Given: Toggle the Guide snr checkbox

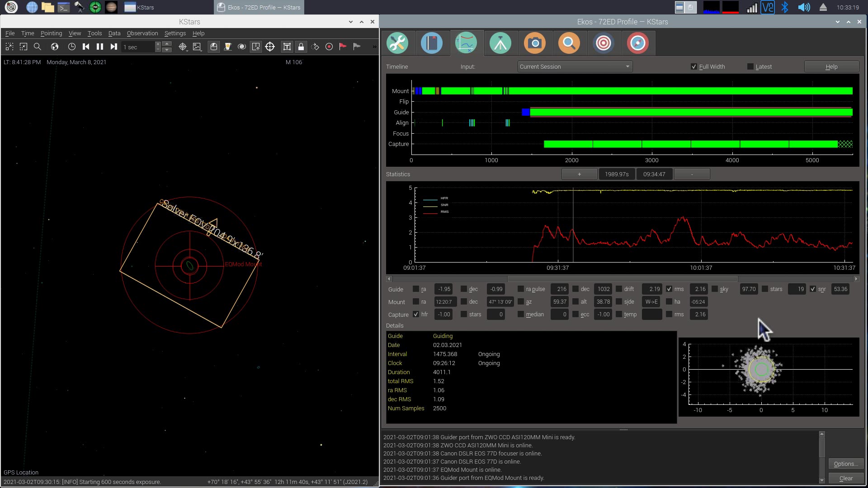Looking at the screenshot, I should [813, 289].
